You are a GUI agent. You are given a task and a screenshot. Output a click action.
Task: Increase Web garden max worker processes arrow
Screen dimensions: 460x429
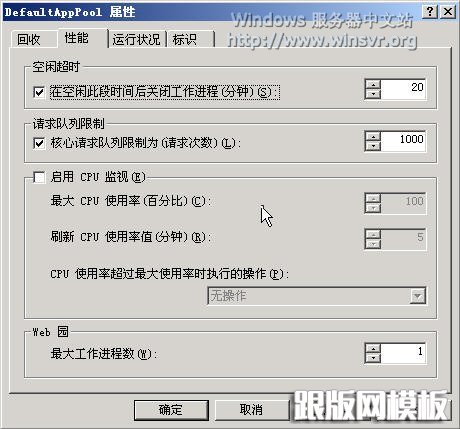(373, 349)
